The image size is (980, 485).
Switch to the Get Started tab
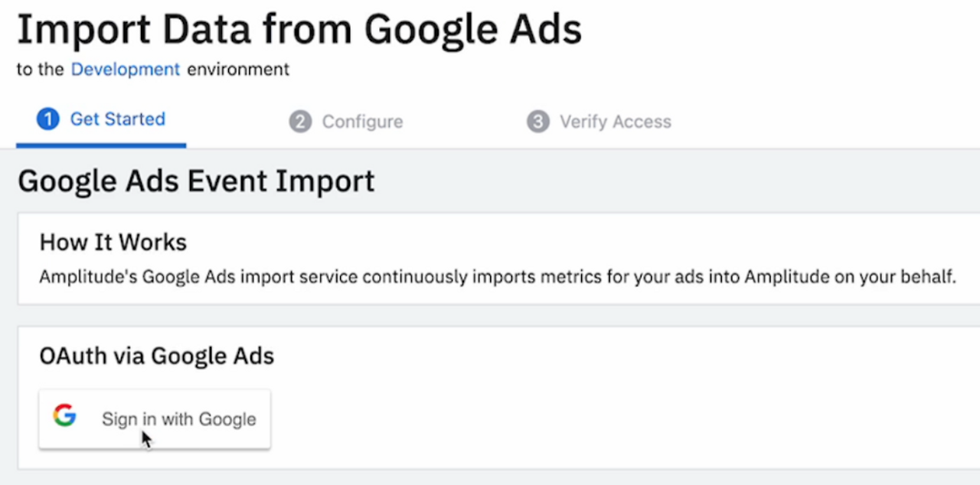tap(117, 119)
